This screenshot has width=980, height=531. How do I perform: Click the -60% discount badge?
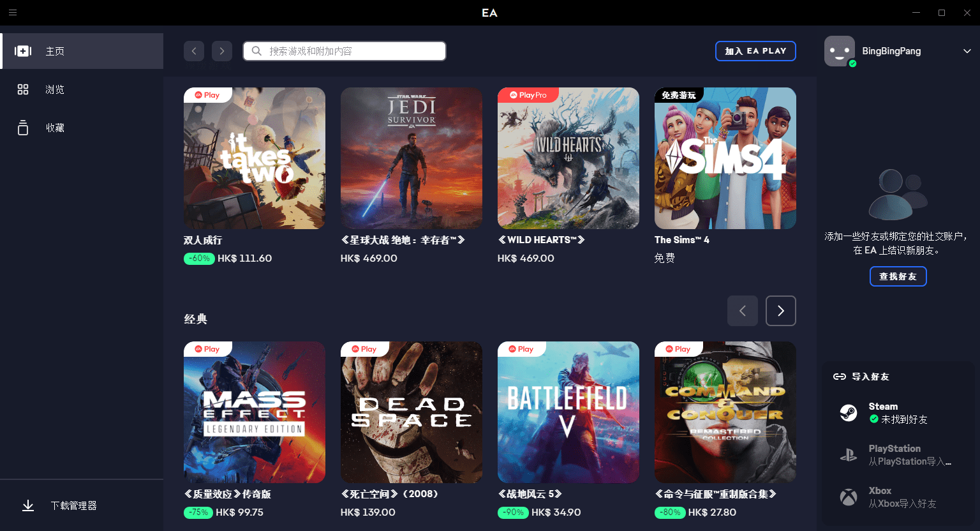click(x=199, y=258)
